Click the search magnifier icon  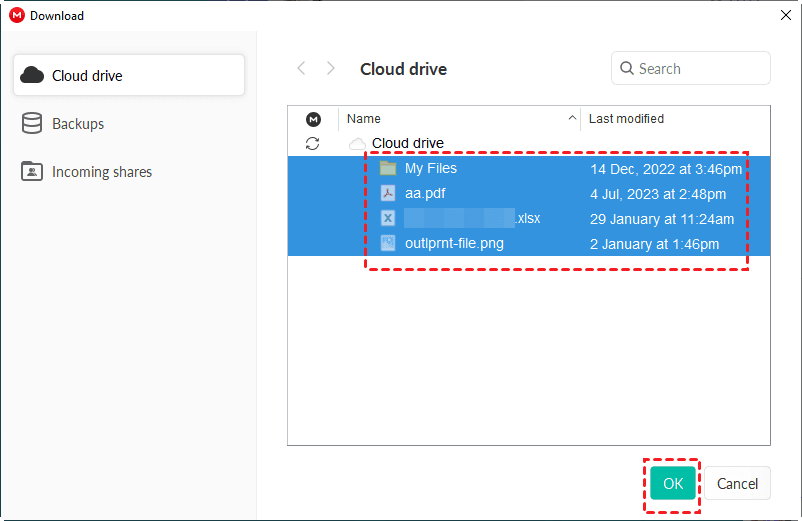coord(627,69)
